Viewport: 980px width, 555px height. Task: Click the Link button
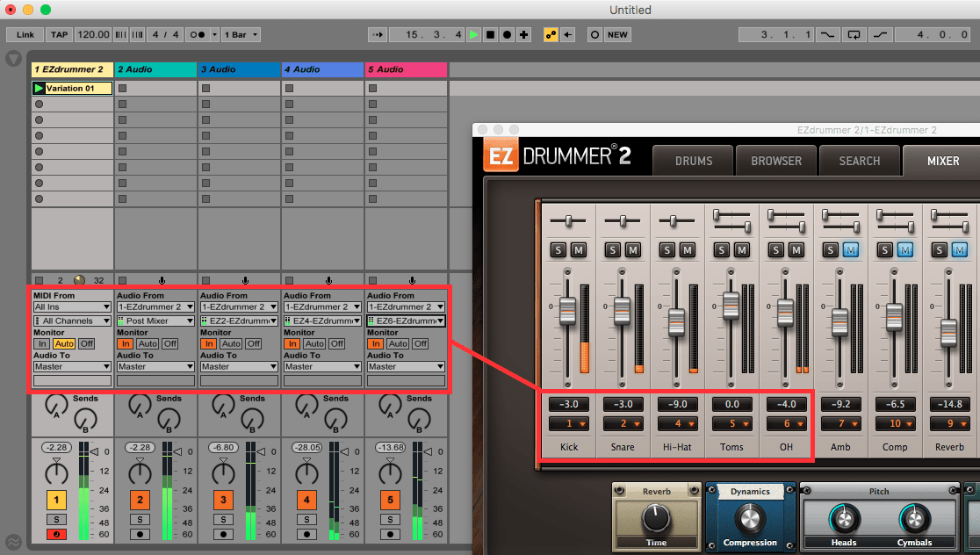point(25,35)
